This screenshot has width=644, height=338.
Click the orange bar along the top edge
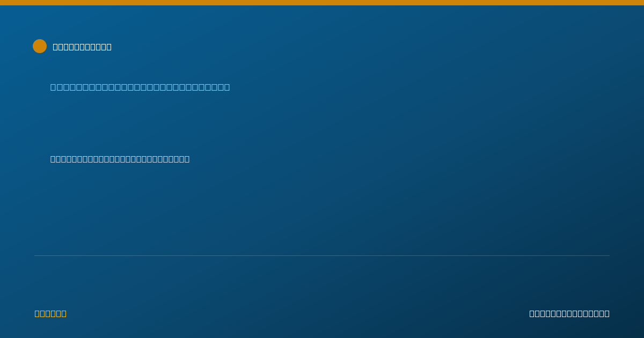[x=322, y=3]
